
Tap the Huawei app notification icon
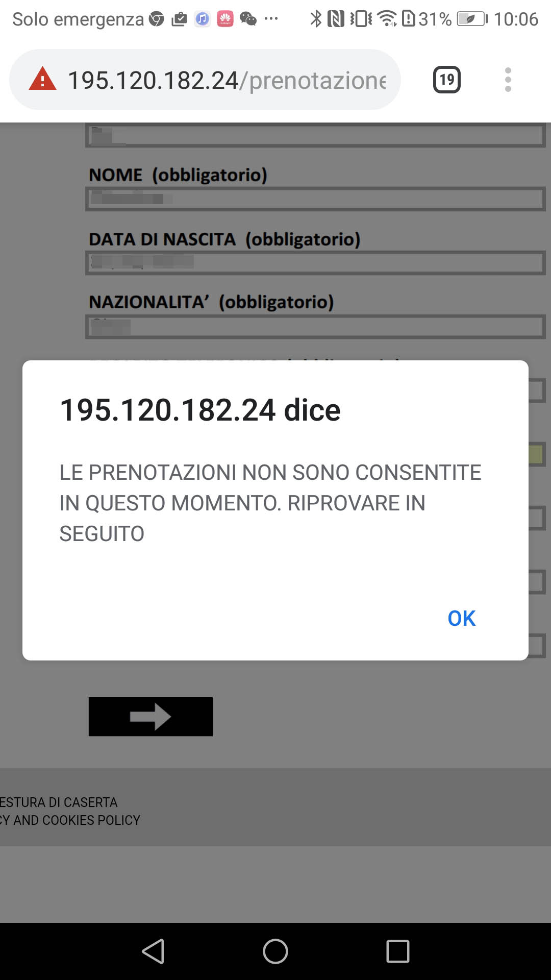225,19
